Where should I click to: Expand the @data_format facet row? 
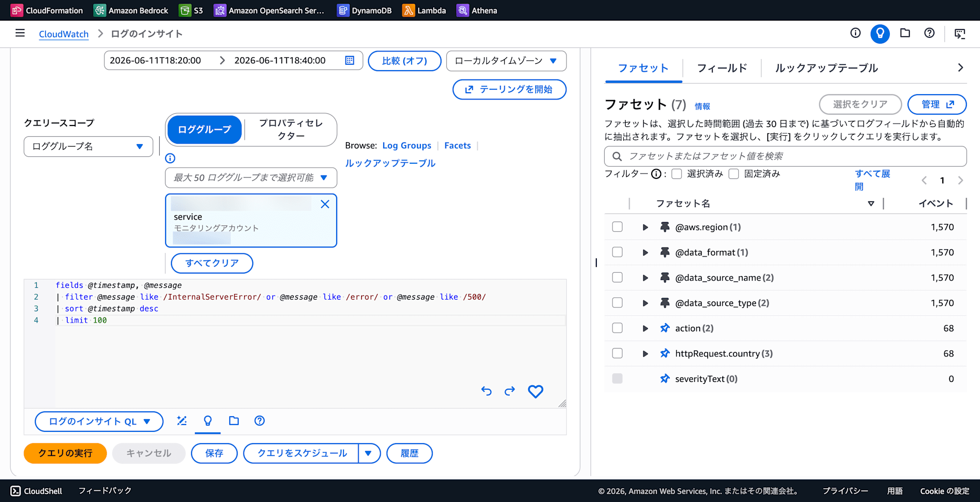pos(645,252)
